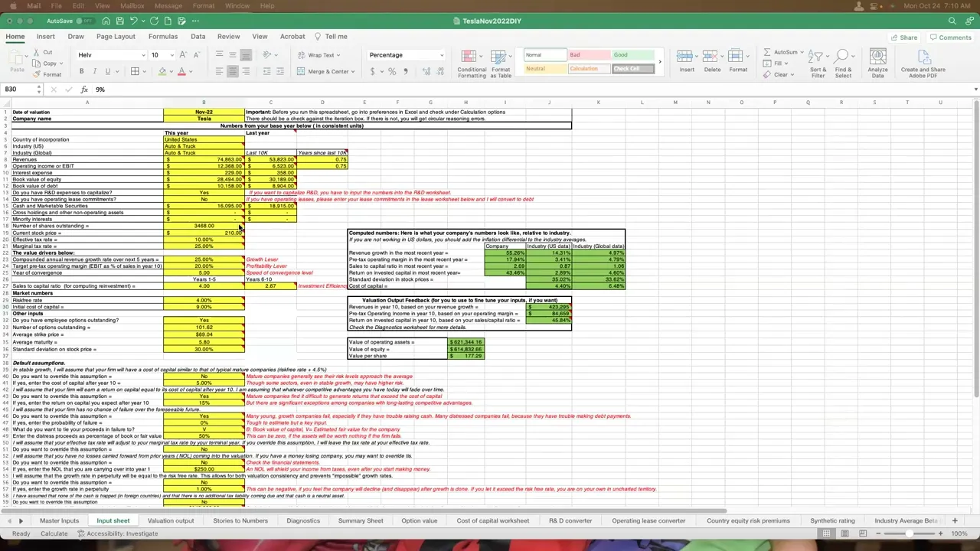980x551 pixels.
Task: Toggle the AutoSave switch
Action: point(87,21)
